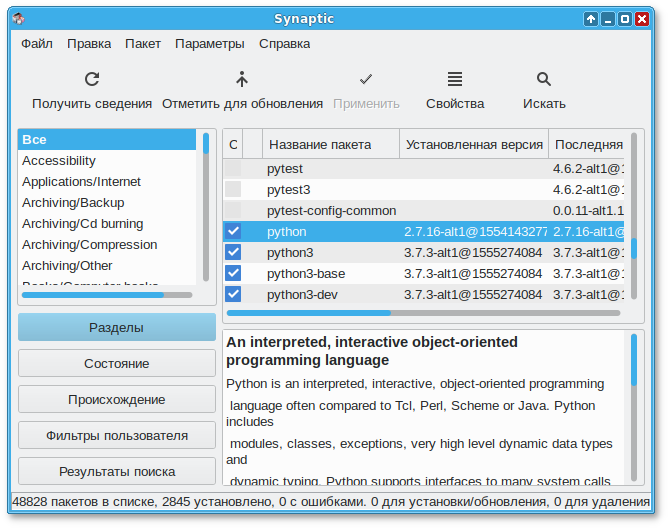Open the Файл menu
This screenshot has width=668, height=528.
(x=37, y=43)
